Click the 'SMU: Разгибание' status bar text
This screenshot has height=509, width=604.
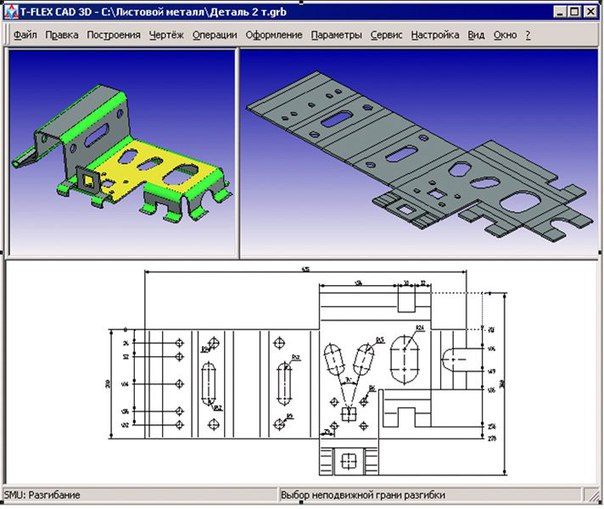click(42, 495)
